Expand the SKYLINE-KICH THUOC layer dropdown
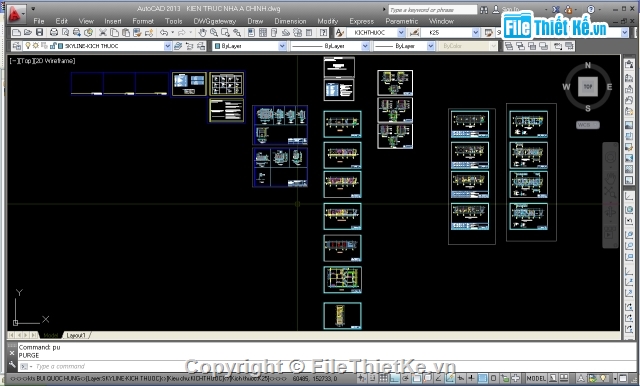 (x=167, y=46)
